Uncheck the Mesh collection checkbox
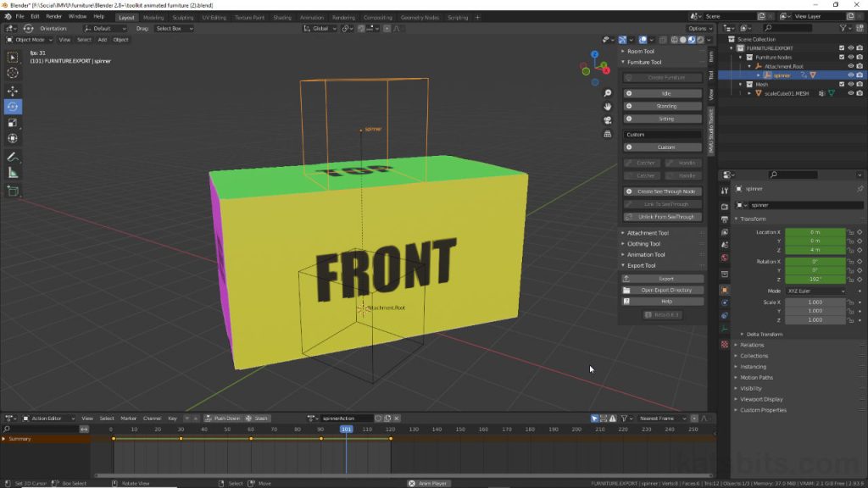This screenshot has width=868, height=488. point(842,84)
